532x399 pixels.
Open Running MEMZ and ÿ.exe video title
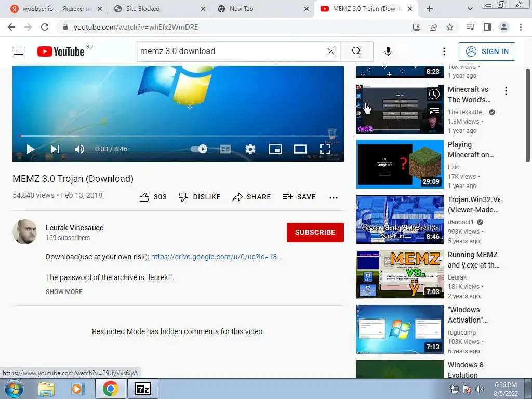474,260
